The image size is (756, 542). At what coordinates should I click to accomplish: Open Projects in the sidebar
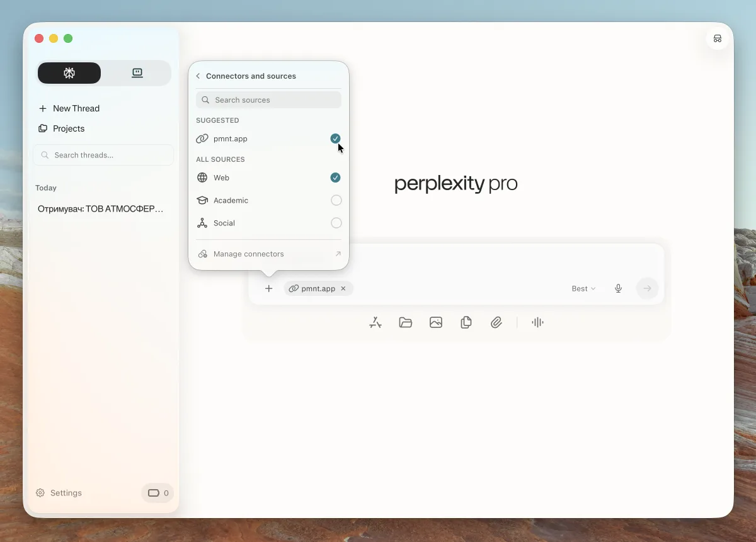(x=62, y=128)
